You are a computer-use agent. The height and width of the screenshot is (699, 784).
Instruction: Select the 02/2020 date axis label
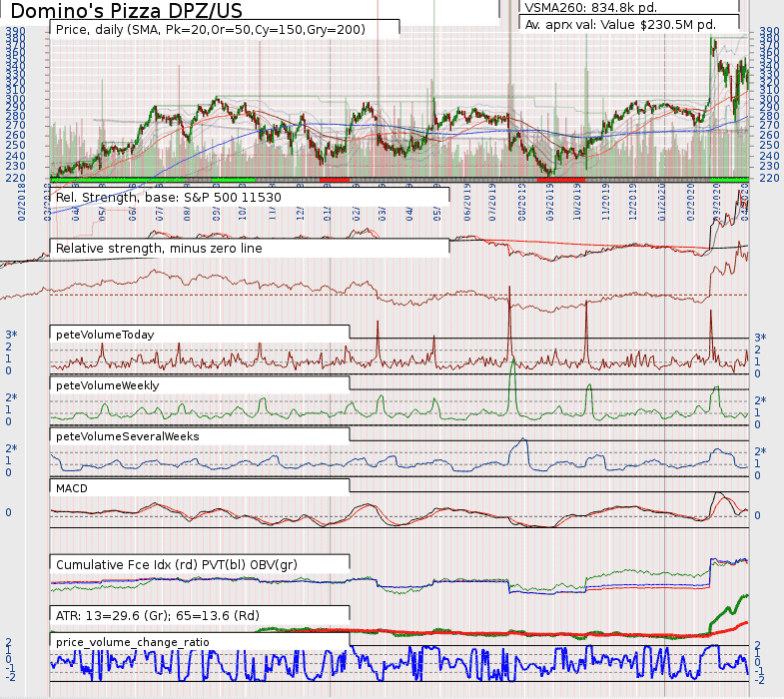point(690,202)
